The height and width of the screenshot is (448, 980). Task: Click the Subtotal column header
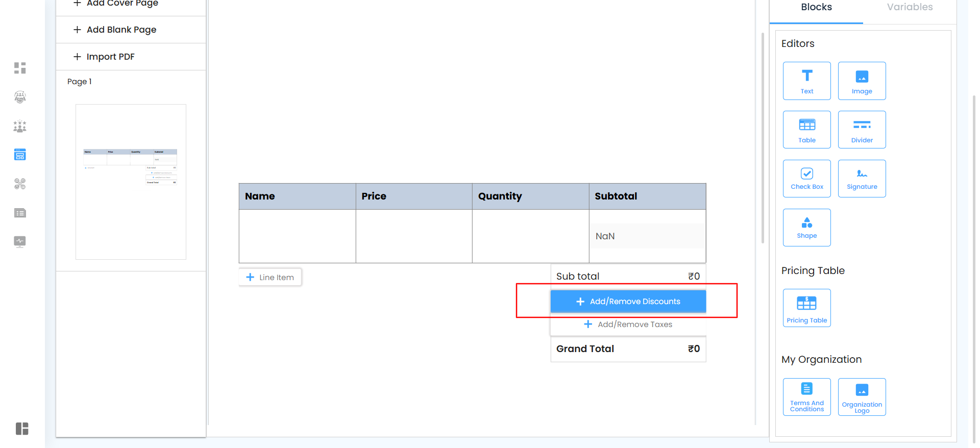[x=647, y=196]
